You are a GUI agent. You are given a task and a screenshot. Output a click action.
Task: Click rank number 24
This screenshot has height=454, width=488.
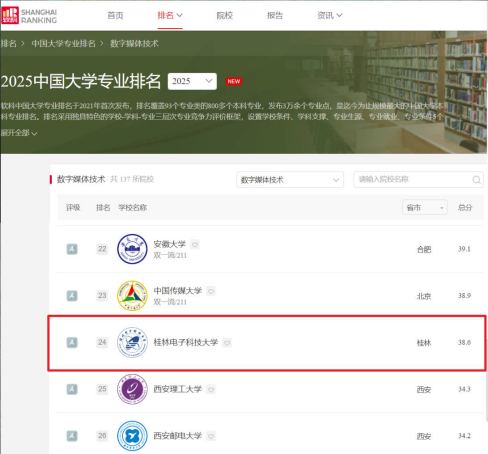[102, 342]
